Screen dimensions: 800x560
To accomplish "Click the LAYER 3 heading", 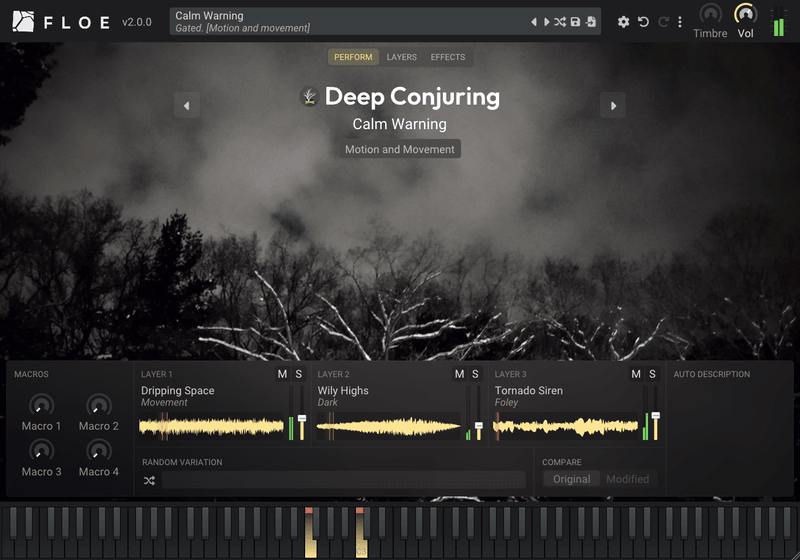I will pyautogui.click(x=510, y=374).
